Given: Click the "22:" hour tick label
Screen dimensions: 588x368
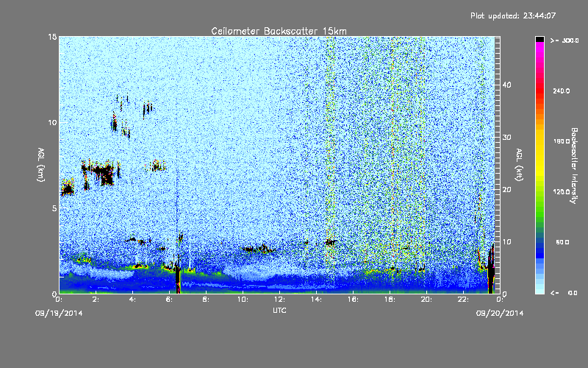Looking at the screenshot, I should click(x=463, y=300).
